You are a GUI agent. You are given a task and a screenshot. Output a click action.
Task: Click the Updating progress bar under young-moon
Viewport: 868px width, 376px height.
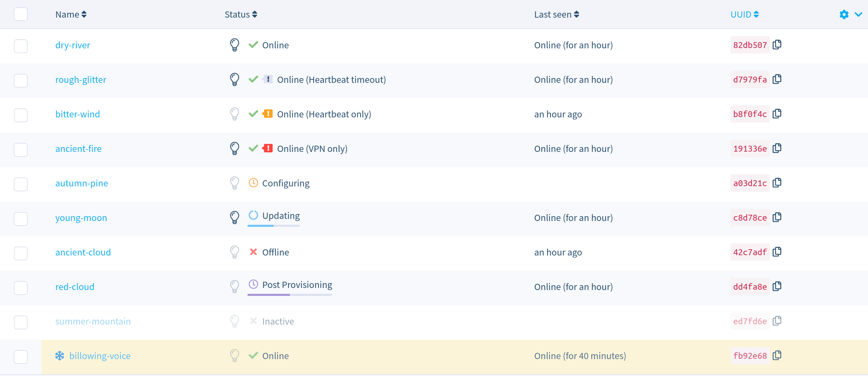(273, 226)
